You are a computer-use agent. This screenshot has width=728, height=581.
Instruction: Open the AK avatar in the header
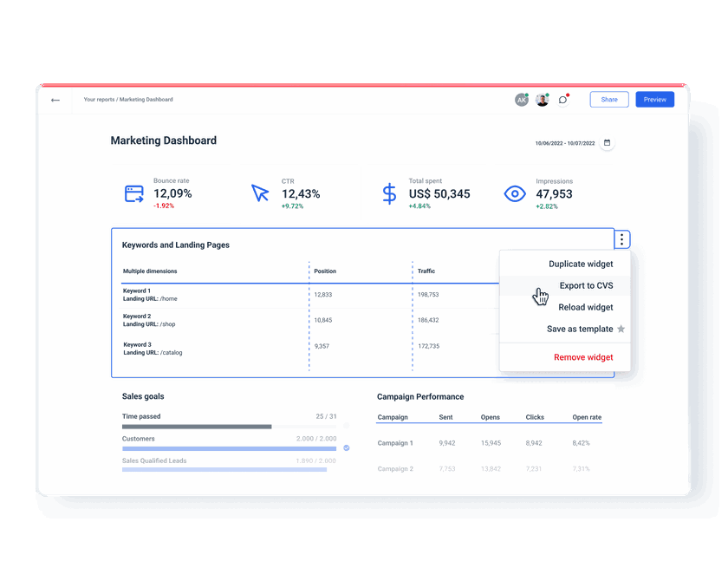tap(521, 99)
